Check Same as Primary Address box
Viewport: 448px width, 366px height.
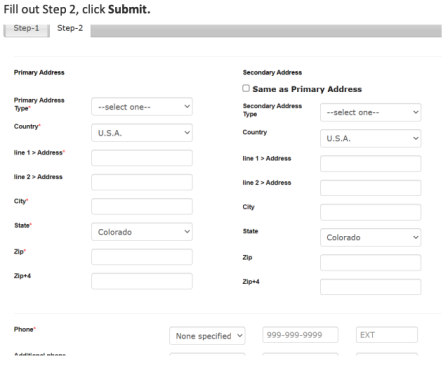(x=246, y=88)
